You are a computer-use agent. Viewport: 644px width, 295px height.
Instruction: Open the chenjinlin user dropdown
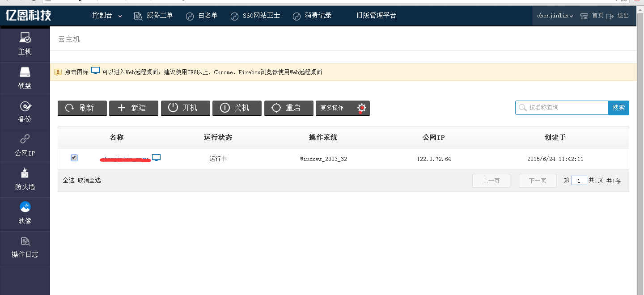tap(555, 16)
